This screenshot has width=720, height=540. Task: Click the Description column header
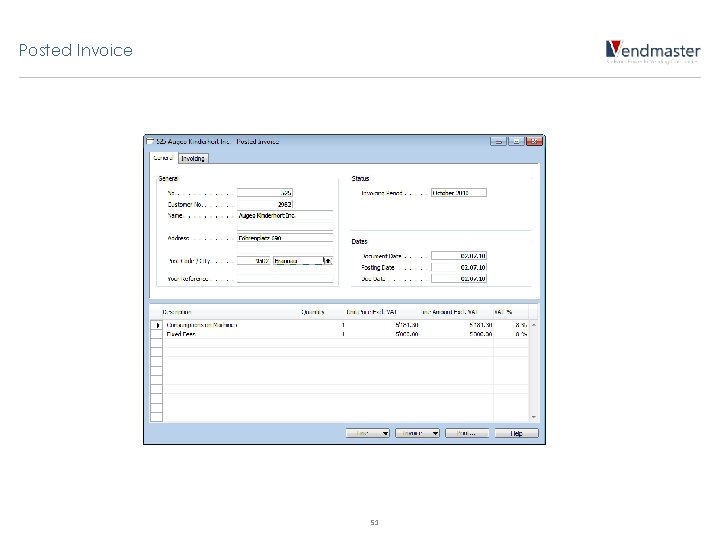[176, 312]
